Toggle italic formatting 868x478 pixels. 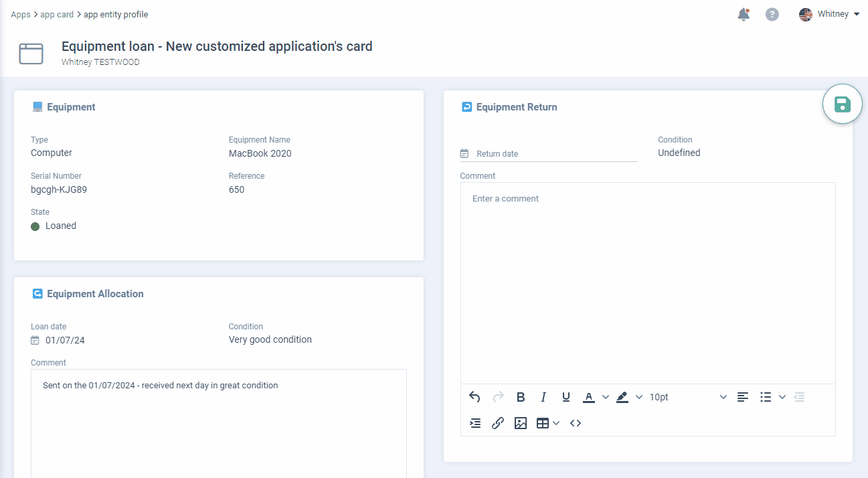point(543,397)
